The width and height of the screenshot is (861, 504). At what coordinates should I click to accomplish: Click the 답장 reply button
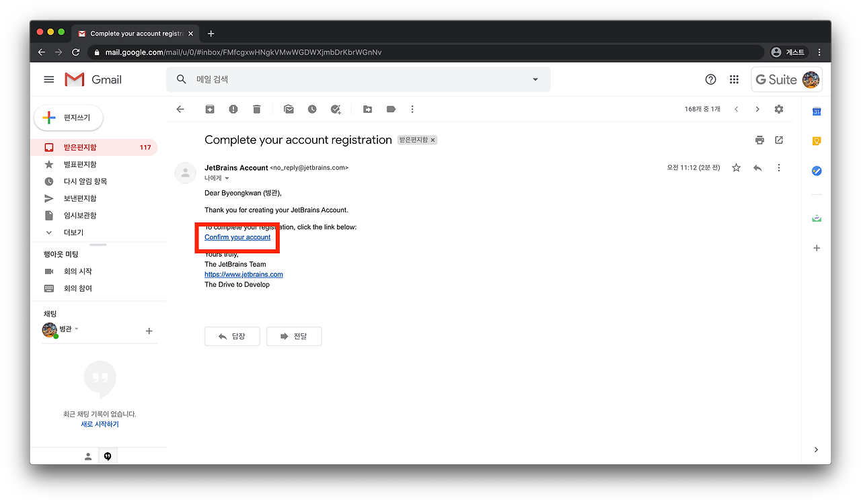(x=232, y=336)
